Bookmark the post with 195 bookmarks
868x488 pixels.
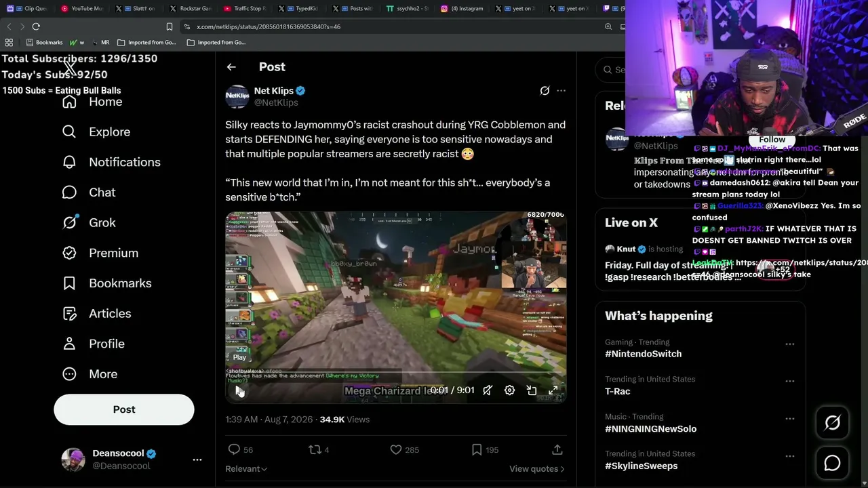click(477, 449)
